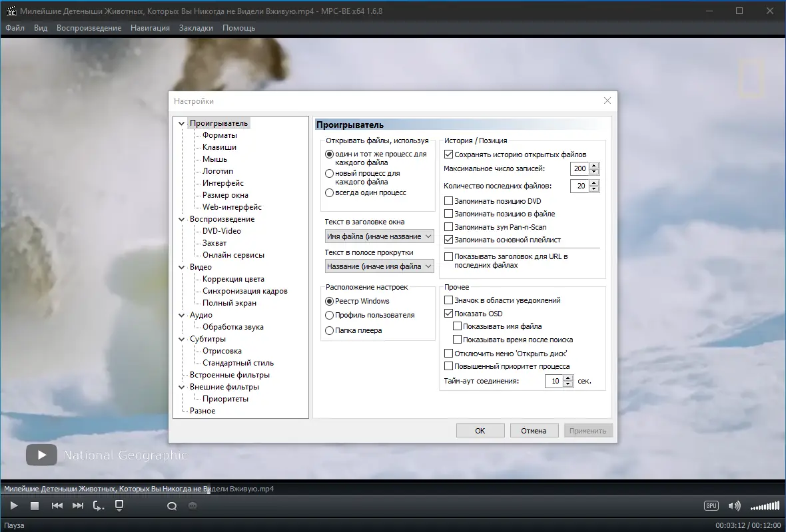The height and width of the screenshot is (532, 786).
Task: Choose Реестр Windows settings location
Action: (x=329, y=301)
